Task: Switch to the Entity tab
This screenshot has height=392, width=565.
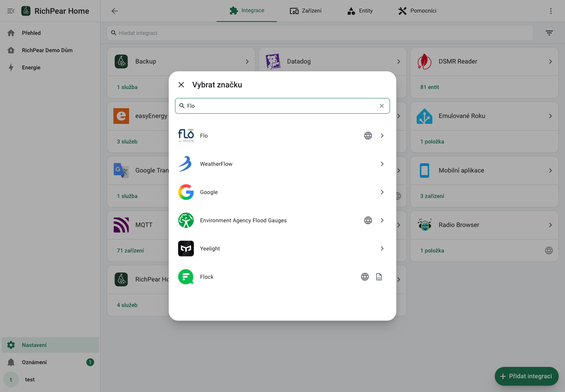Action: click(x=360, y=11)
